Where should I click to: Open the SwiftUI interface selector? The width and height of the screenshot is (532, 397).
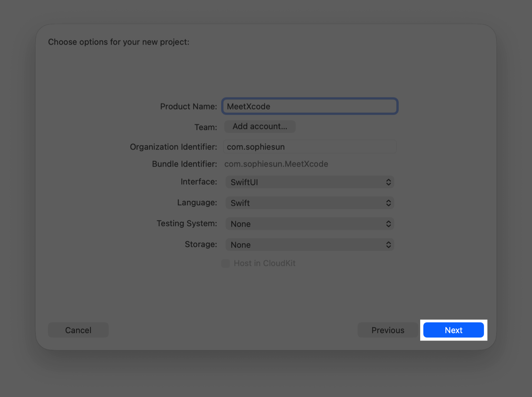point(309,182)
